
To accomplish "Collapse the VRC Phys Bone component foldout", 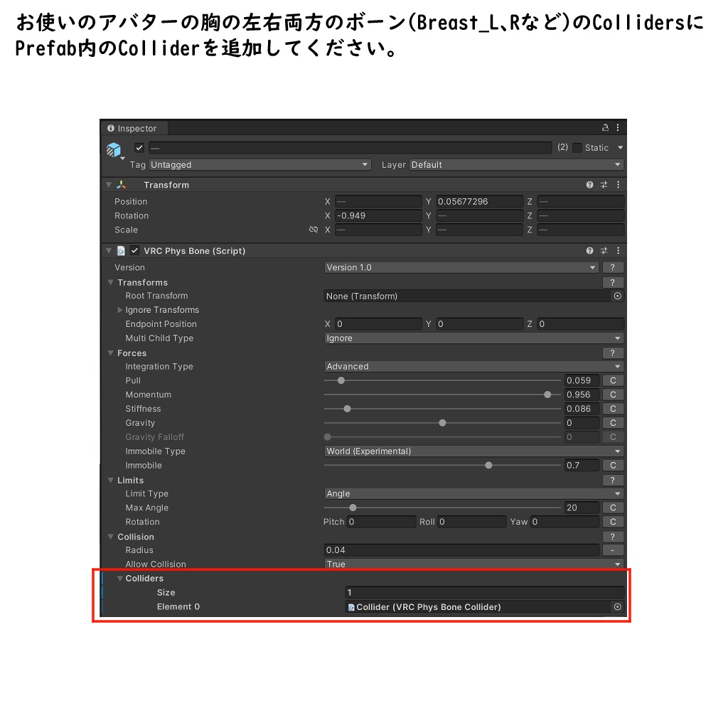I will point(109,251).
